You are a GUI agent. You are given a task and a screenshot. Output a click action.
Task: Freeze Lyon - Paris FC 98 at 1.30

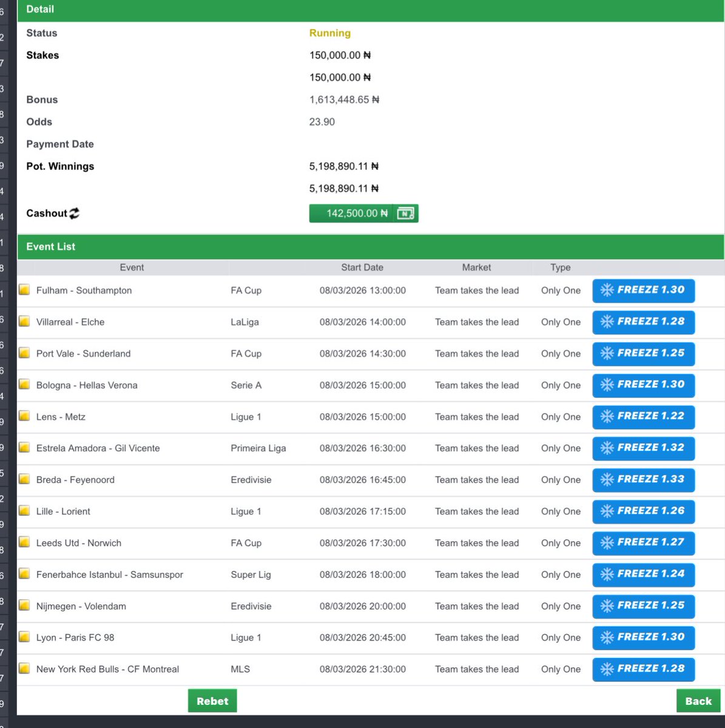(643, 638)
